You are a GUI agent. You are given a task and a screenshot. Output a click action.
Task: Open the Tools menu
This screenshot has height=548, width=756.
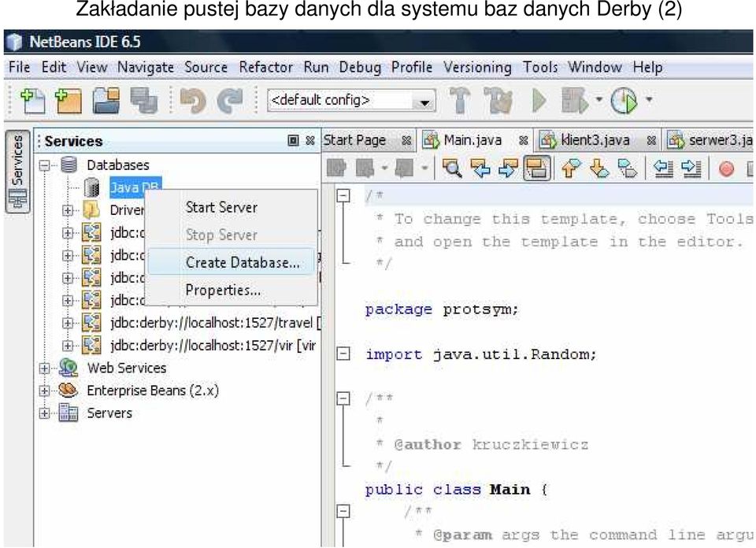coord(540,67)
